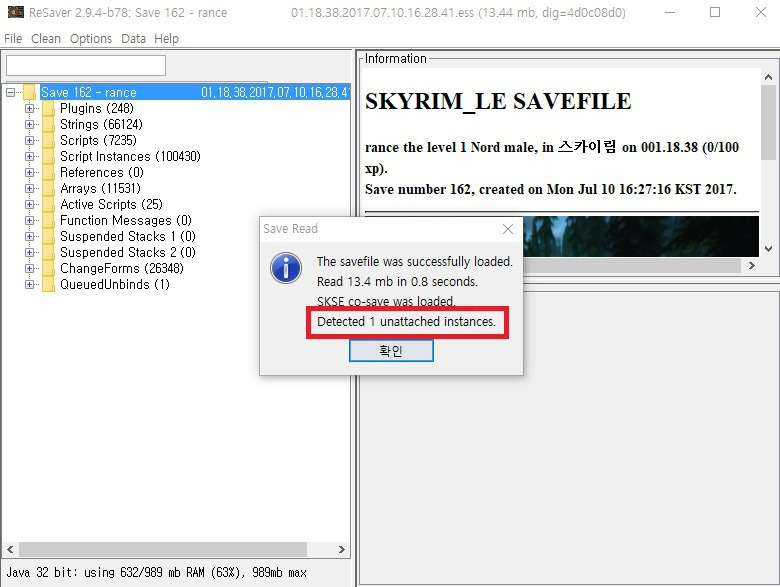Expand the QueuedUnbinds (1) node

[x=29, y=285]
